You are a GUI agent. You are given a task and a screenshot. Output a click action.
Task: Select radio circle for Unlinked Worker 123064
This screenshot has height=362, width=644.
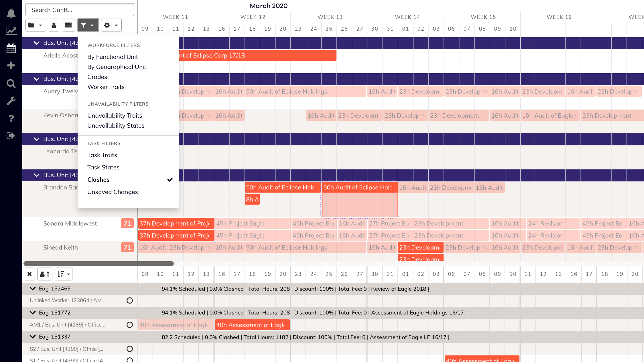130,300
